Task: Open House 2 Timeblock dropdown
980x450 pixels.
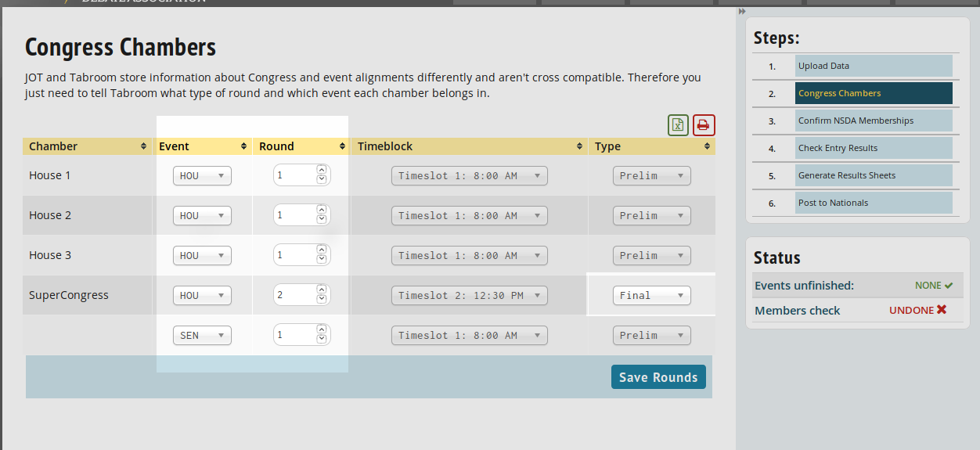Action: tap(469, 216)
